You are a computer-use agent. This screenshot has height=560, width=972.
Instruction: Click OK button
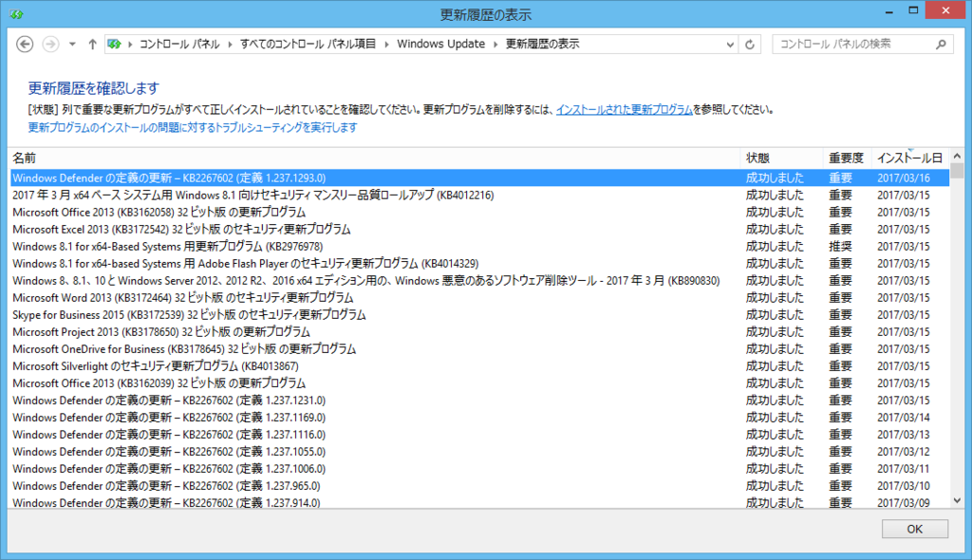tap(915, 529)
